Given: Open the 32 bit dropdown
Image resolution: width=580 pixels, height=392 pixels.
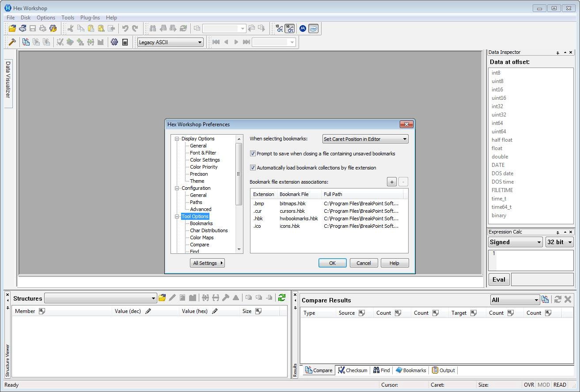Looking at the screenshot, I should point(560,242).
